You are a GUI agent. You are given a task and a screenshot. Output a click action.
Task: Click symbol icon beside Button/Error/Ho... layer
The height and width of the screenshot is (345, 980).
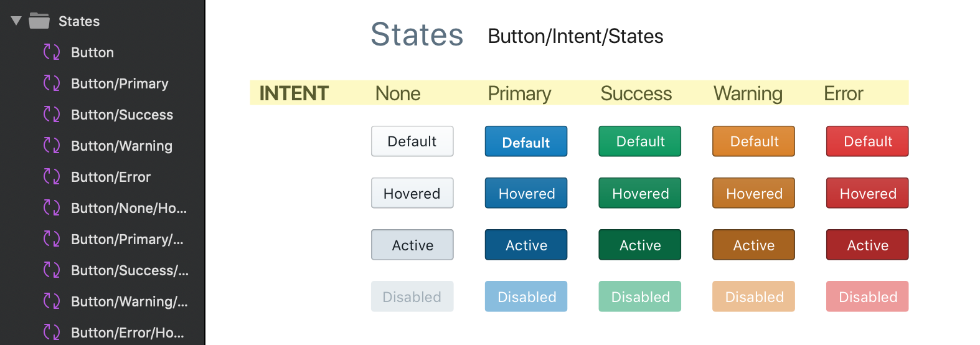52,332
